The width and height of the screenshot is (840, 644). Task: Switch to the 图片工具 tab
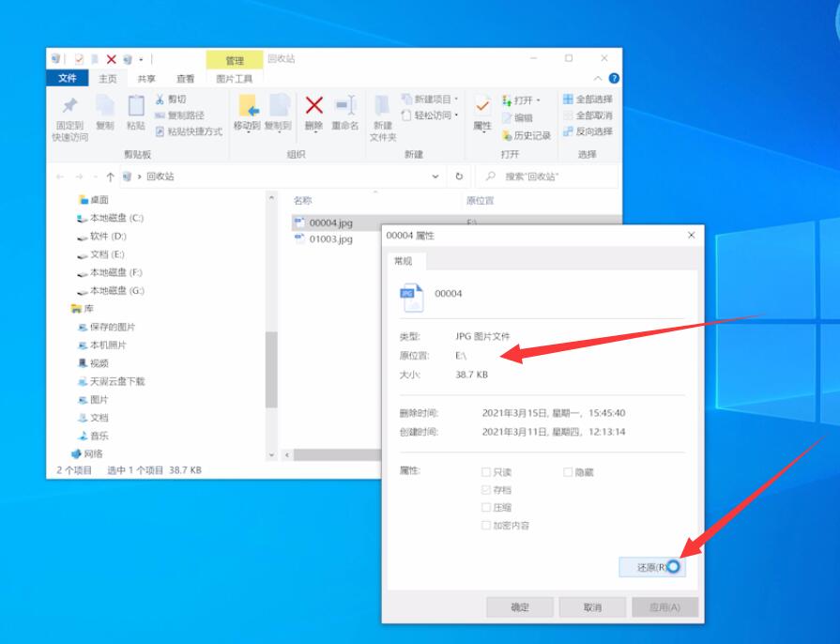[x=234, y=79]
